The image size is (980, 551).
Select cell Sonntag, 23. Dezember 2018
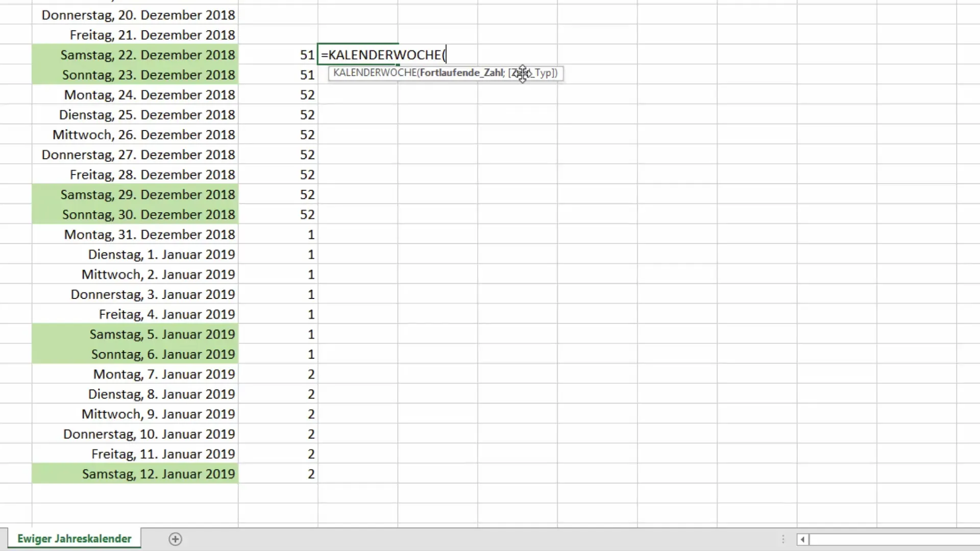(135, 74)
